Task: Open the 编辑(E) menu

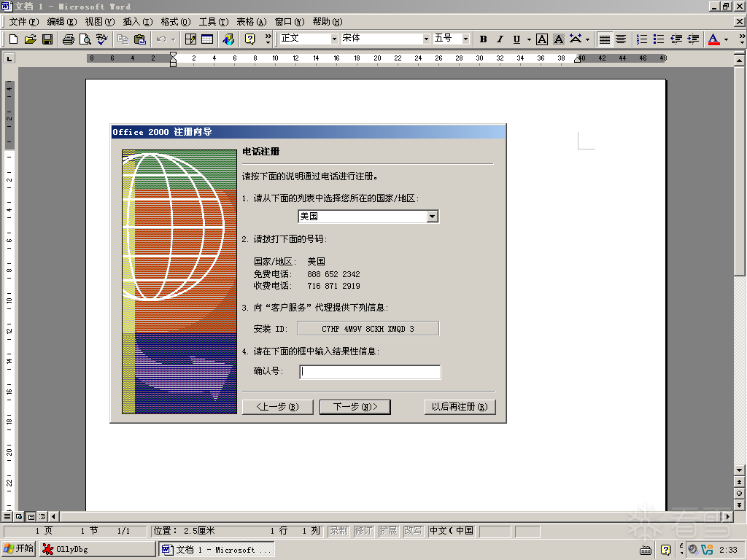Action: point(62,22)
